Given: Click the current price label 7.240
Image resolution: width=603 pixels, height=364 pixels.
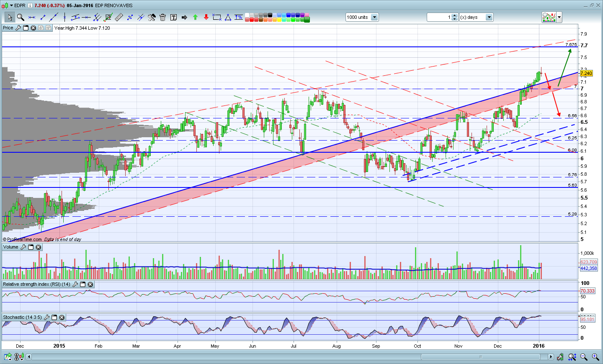Looking at the screenshot, I should tap(586, 73).
